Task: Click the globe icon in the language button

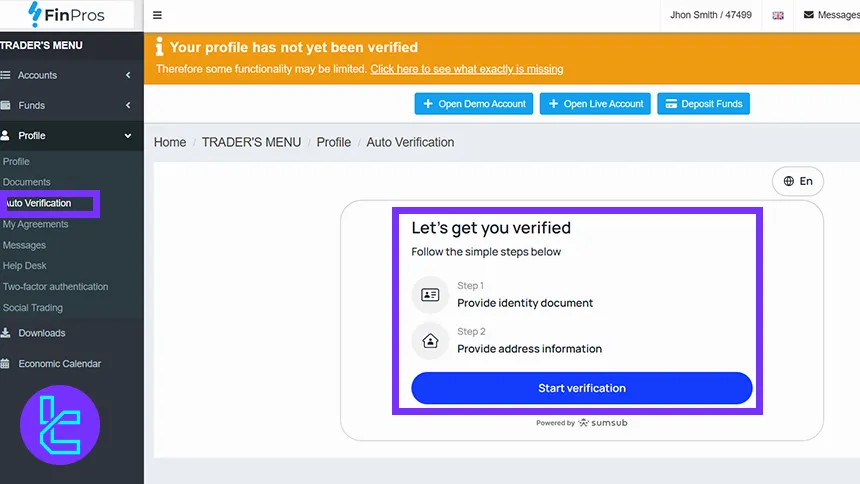Action: [789, 181]
